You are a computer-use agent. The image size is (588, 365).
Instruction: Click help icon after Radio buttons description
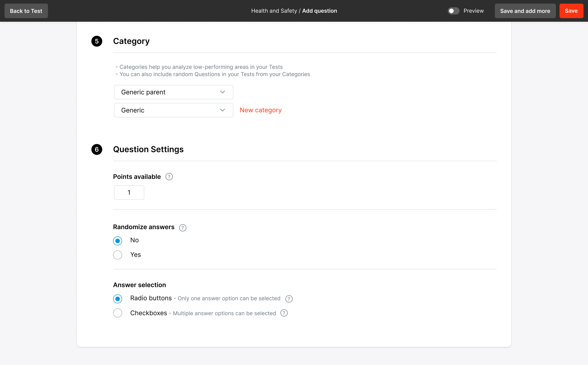[289, 299]
